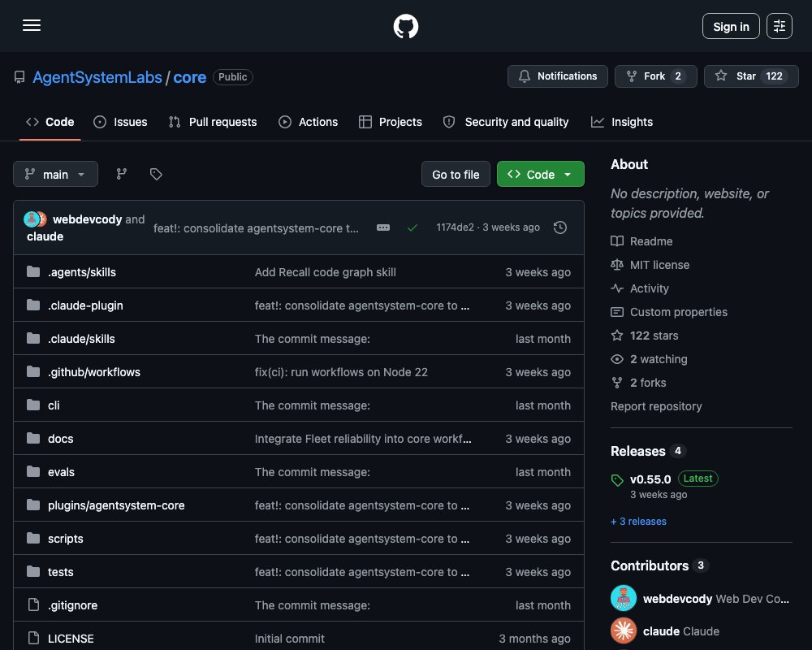Image resolution: width=812 pixels, height=650 pixels.
Task: Open 122 stars link
Action: [x=645, y=336]
